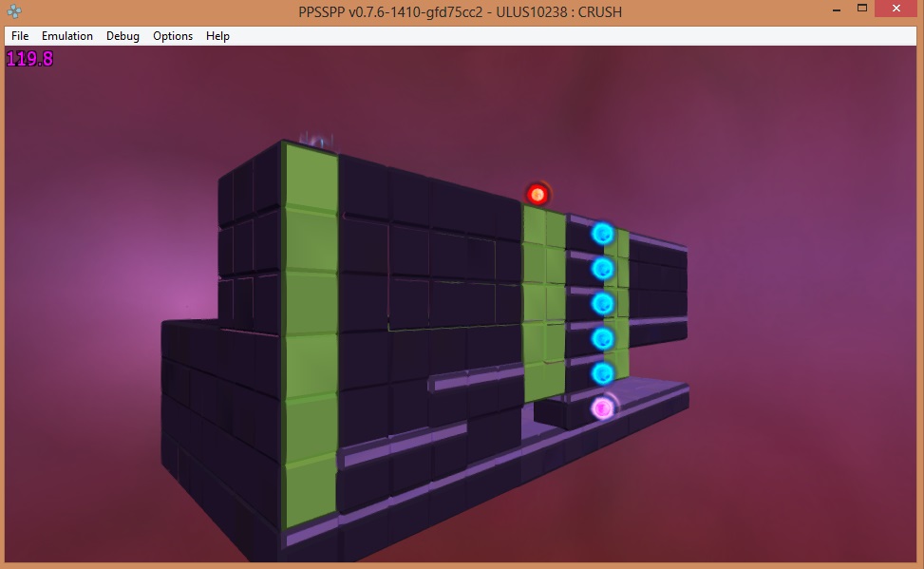924x569 pixels.
Task: Open the File menu
Action: coord(20,36)
